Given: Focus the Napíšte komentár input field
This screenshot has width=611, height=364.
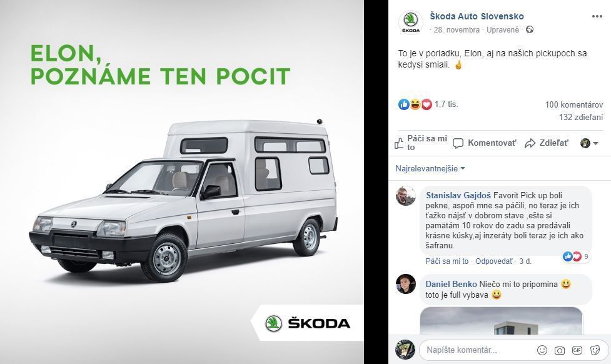Looking at the screenshot, I should [x=477, y=350].
